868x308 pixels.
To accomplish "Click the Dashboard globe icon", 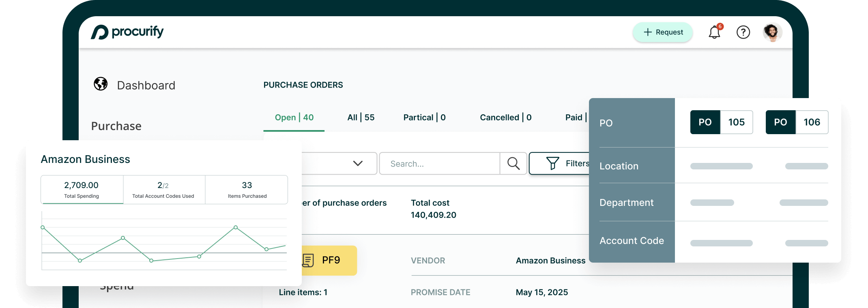I will click(x=101, y=84).
